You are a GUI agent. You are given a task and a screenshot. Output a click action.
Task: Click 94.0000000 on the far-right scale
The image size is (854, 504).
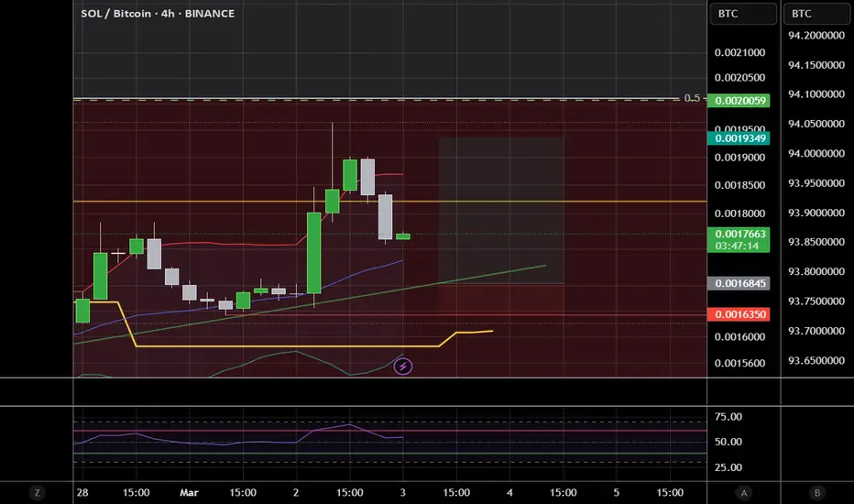pyautogui.click(x=816, y=154)
